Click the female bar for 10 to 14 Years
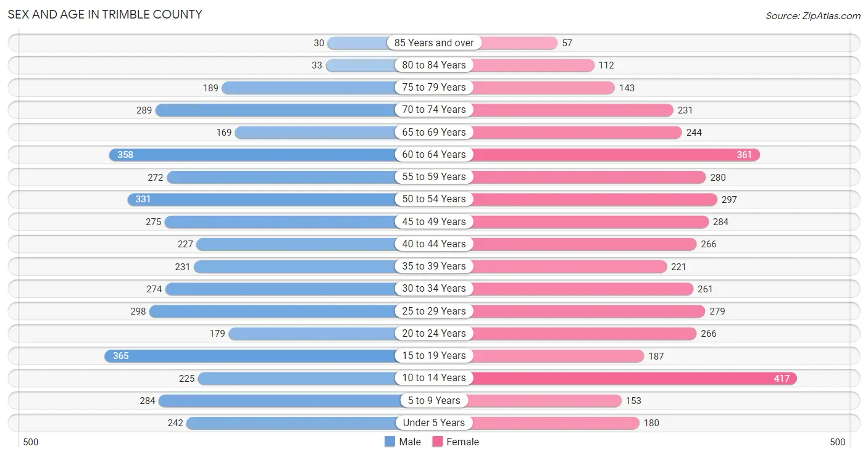This screenshot has width=868, height=457. point(633,378)
